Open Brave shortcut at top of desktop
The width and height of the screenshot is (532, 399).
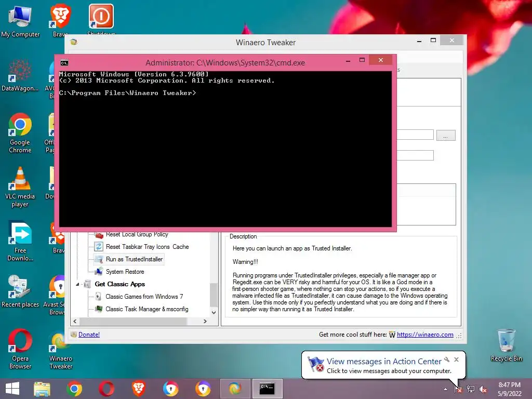tap(60, 20)
